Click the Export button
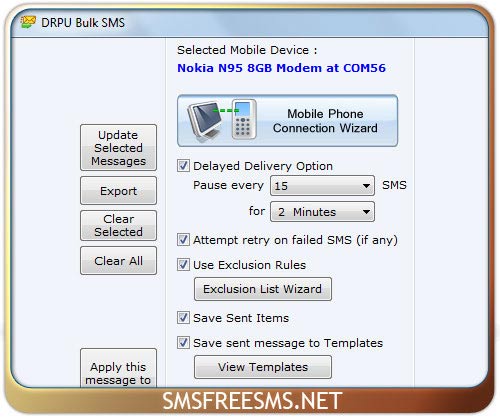Image resolution: width=500 pixels, height=420 pixels. (x=118, y=191)
